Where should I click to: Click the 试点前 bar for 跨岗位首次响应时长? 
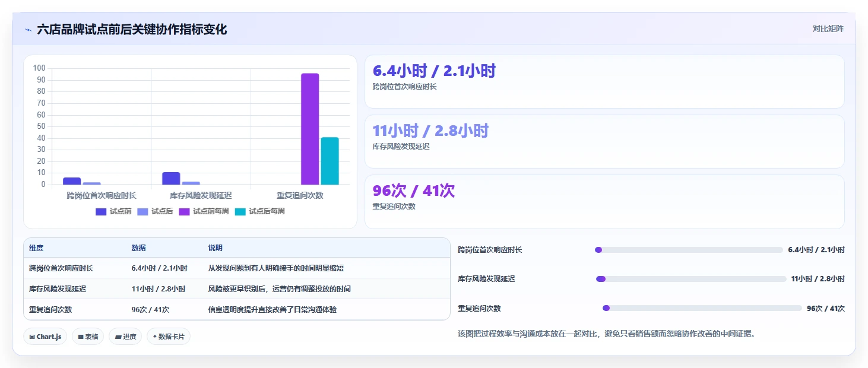(72, 181)
